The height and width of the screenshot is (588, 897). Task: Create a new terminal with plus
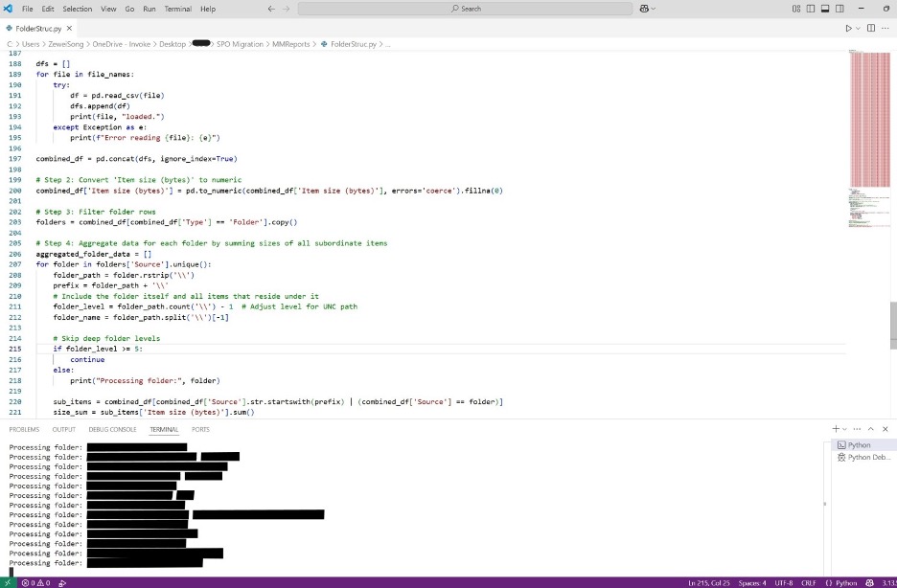(836, 429)
